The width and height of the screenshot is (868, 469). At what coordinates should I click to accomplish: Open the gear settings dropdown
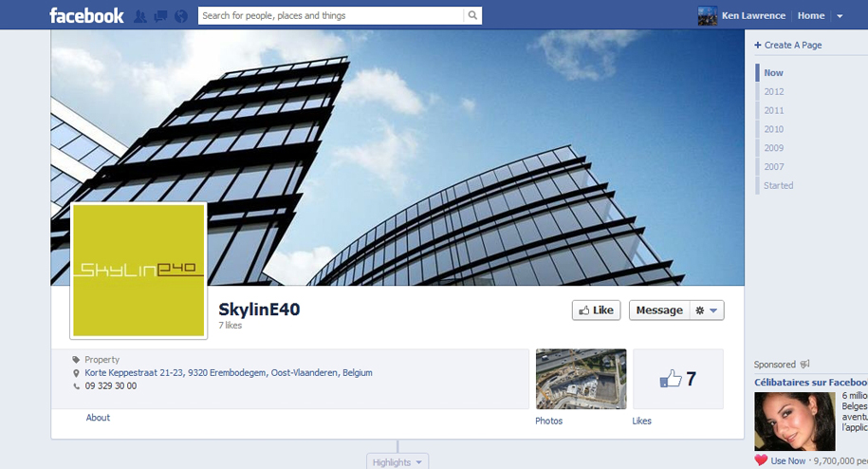click(x=707, y=310)
